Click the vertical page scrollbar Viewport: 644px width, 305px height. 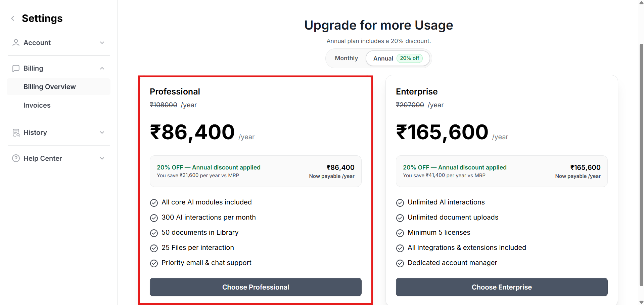(641, 165)
